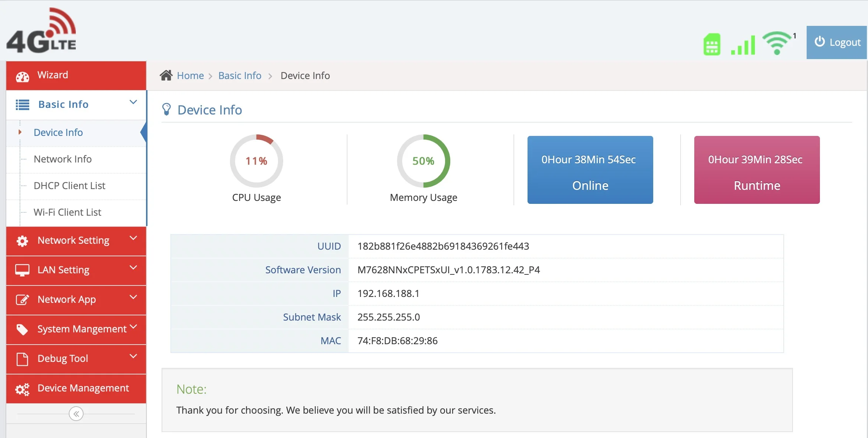The width and height of the screenshot is (868, 438).
Task: Open the DHCP Client List page
Action: pyautogui.click(x=69, y=186)
